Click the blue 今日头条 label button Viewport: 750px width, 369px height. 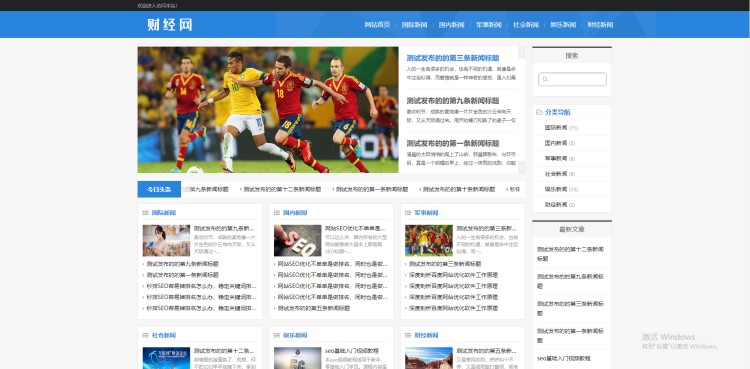point(159,190)
